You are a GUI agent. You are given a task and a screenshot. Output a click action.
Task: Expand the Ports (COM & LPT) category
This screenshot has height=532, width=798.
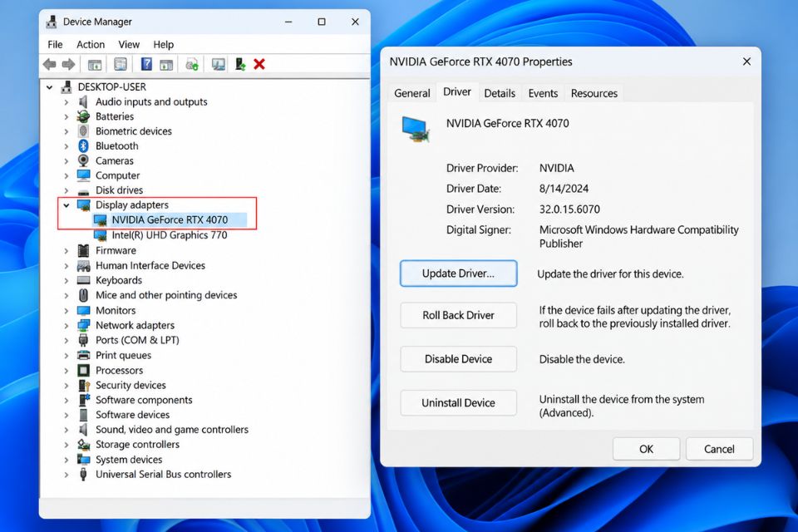pyautogui.click(x=66, y=340)
